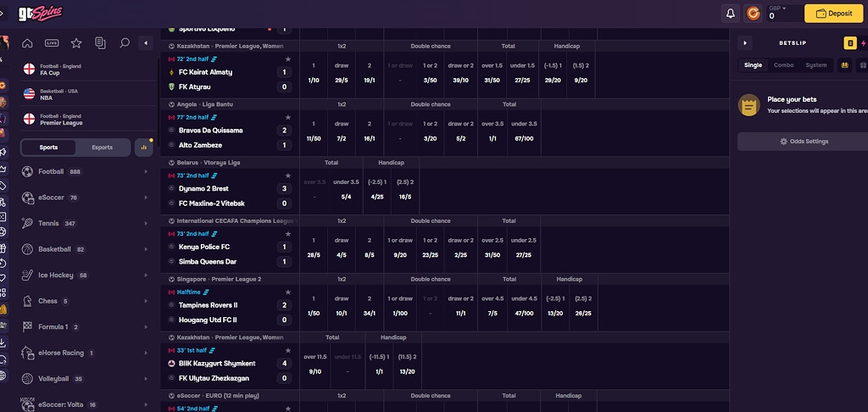Image resolution: width=868 pixels, height=412 pixels.
Task: Click the Volleyball icon
Action: pyautogui.click(x=27, y=379)
